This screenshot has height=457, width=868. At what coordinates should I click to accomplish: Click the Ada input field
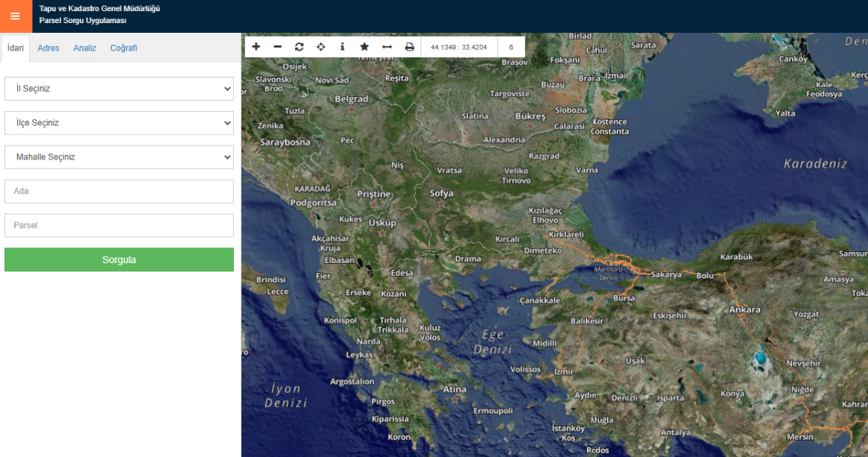(x=119, y=191)
